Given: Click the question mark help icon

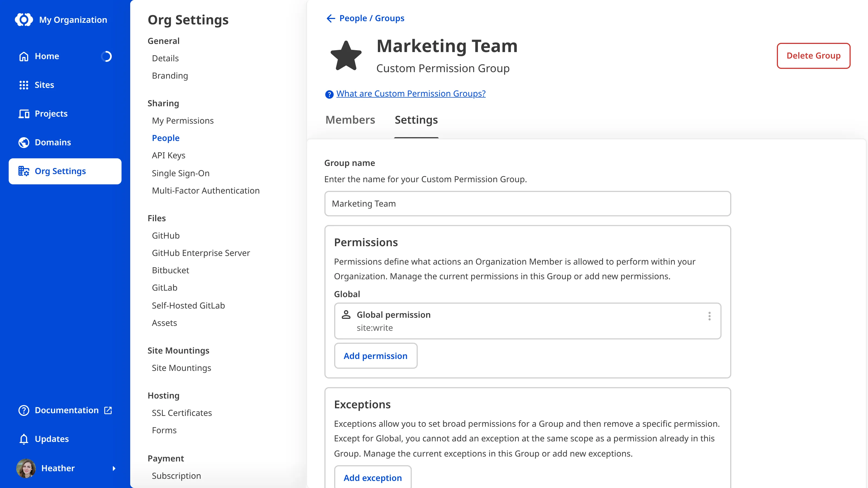Looking at the screenshot, I should click(x=329, y=94).
